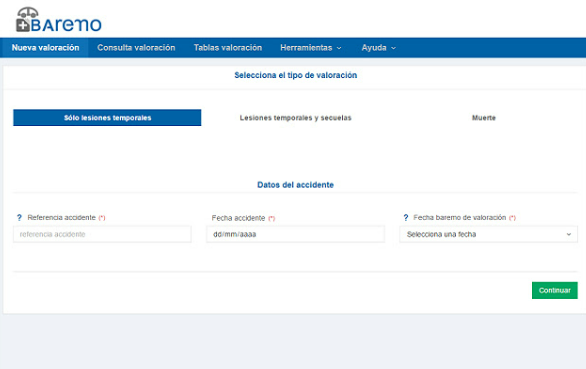The width and height of the screenshot is (586, 369).
Task: Click the Datos del accidente heading
Action: point(295,185)
